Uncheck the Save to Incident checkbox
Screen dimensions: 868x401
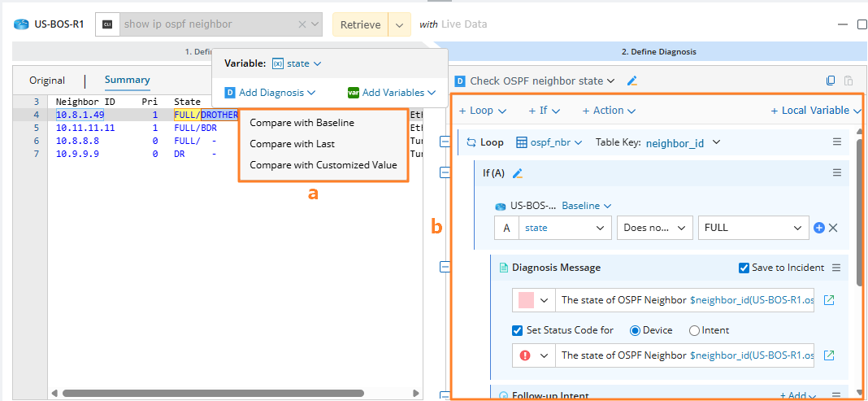(x=744, y=268)
